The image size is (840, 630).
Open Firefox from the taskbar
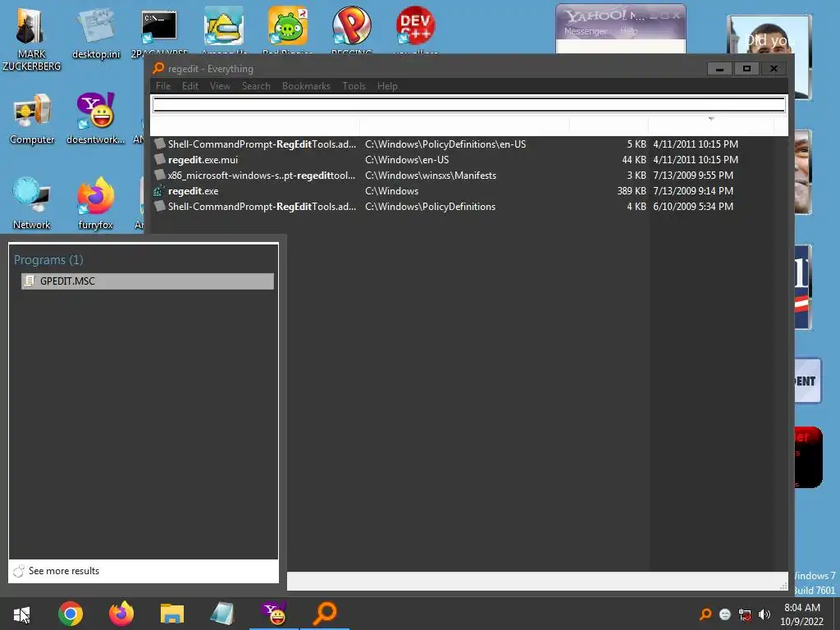pyautogui.click(x=121, y=614)
